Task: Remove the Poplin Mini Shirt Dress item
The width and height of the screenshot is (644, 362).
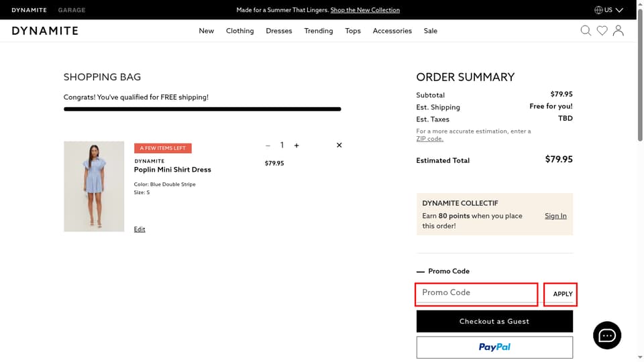Action: 339,145
